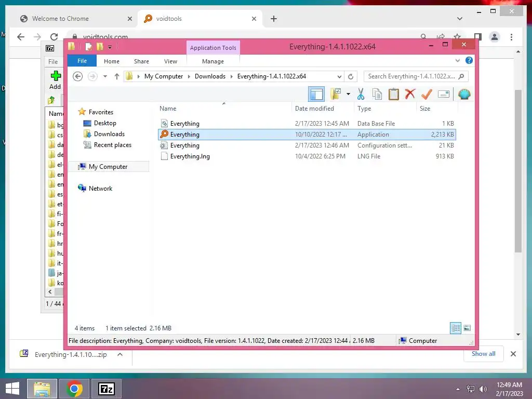
Task: Select the Everything Application file
Action: [x=307, y=135]
